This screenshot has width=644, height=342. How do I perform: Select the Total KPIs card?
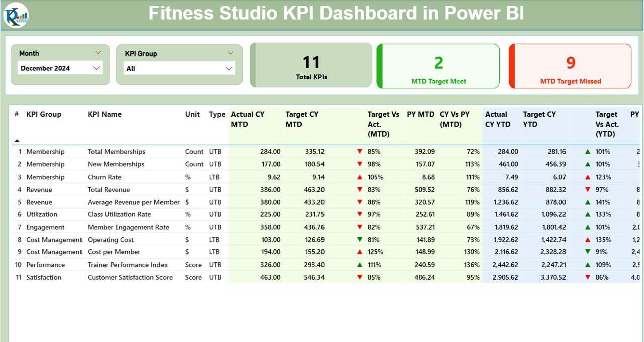311,65
